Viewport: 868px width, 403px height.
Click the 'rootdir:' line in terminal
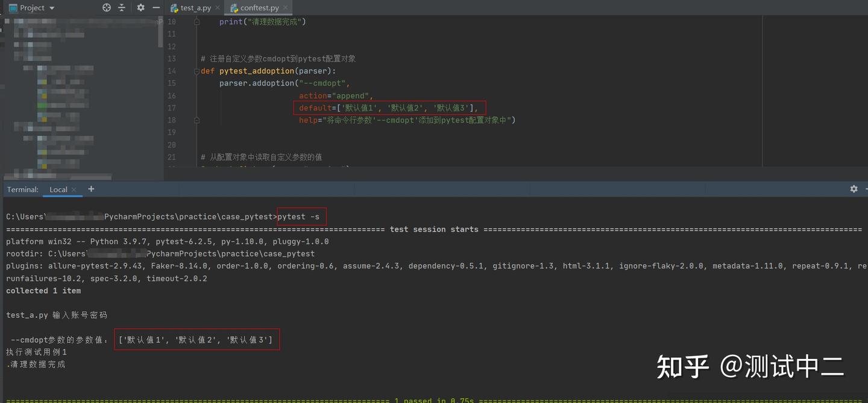[x=160, y=254]
